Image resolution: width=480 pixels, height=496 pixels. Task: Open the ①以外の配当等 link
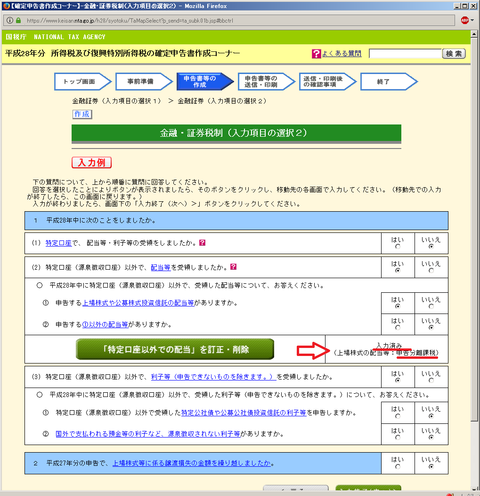pos(105,324)
